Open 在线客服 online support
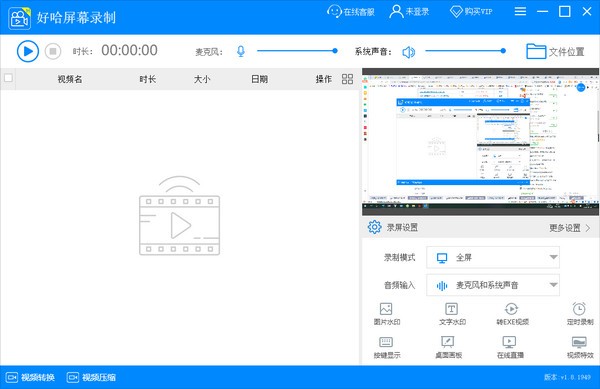Image resolution: width=600 pixels, height=389 pixels. pyautogui.click(x=351, y=11)
